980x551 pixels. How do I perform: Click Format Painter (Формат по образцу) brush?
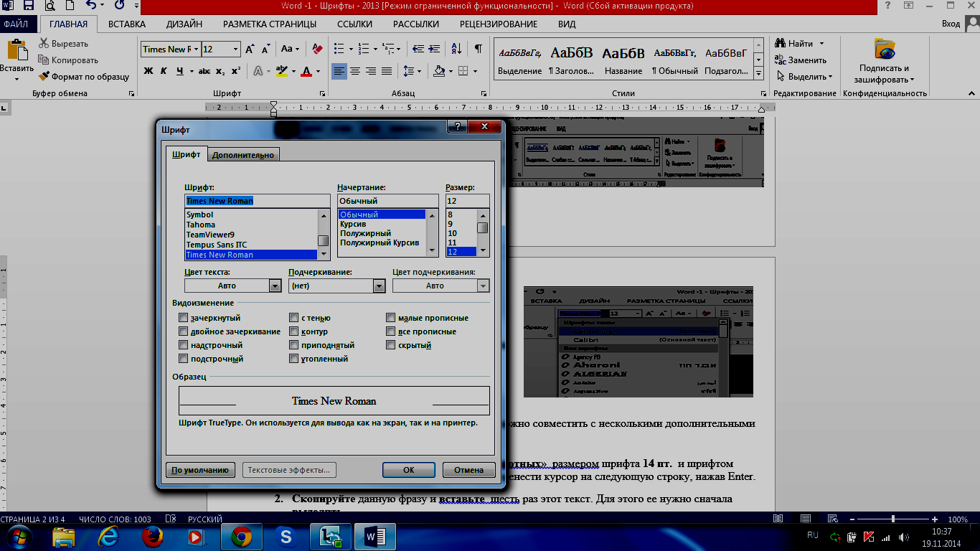click(x=44, y=76)
